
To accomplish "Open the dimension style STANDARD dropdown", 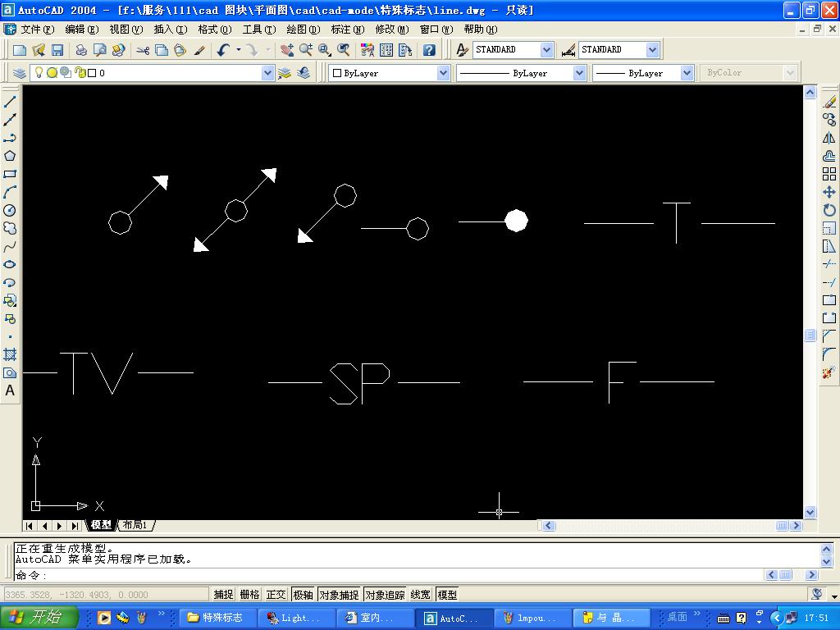I will [652, 50].
